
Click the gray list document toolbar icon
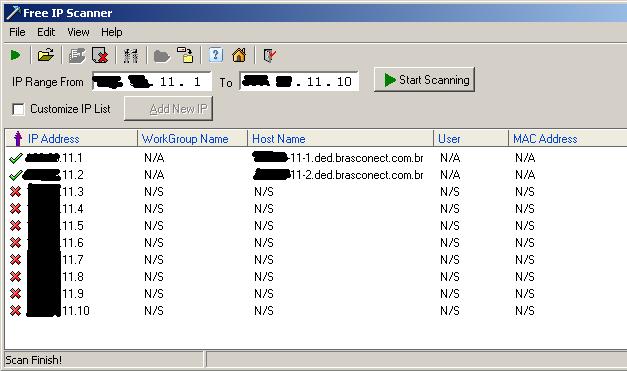77,56
